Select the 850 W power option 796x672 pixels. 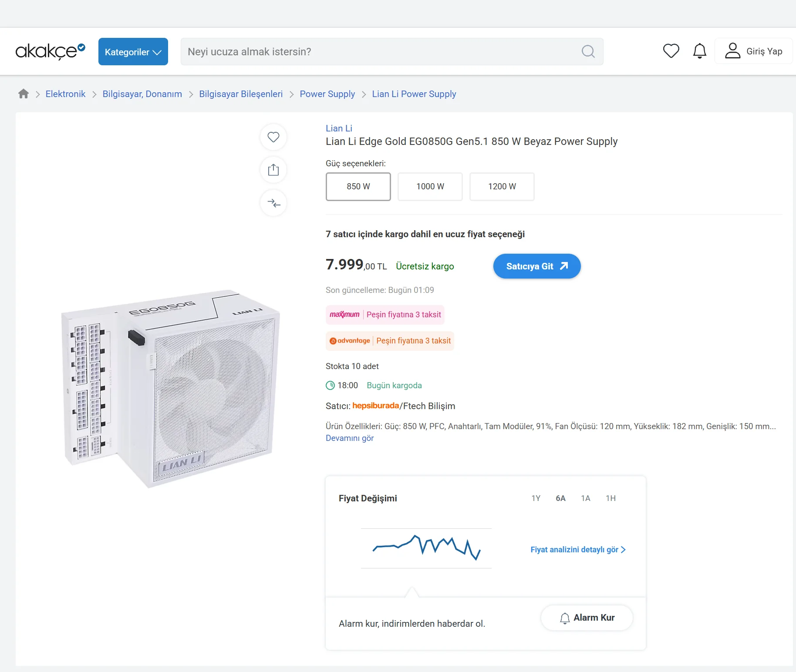pyautogui.click(x=358, y=187)
